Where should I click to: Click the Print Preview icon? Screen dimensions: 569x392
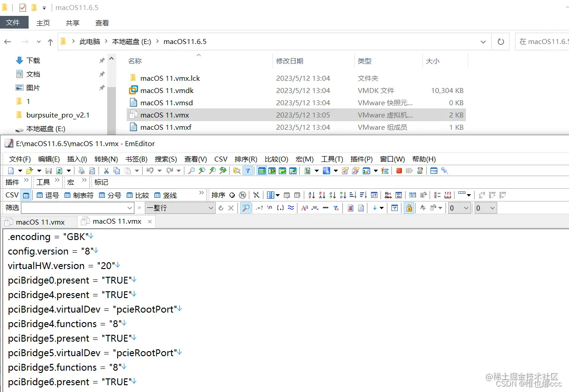point(92,171)
